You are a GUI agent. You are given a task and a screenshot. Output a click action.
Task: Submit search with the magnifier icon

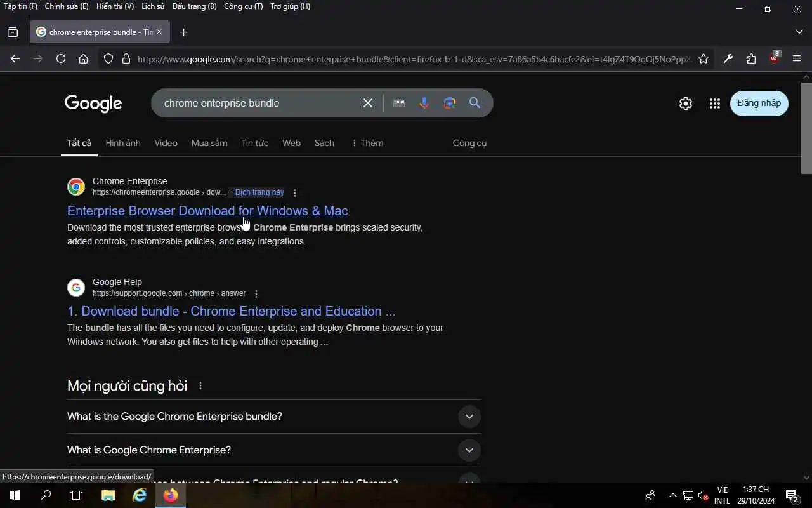pos(475,103)
